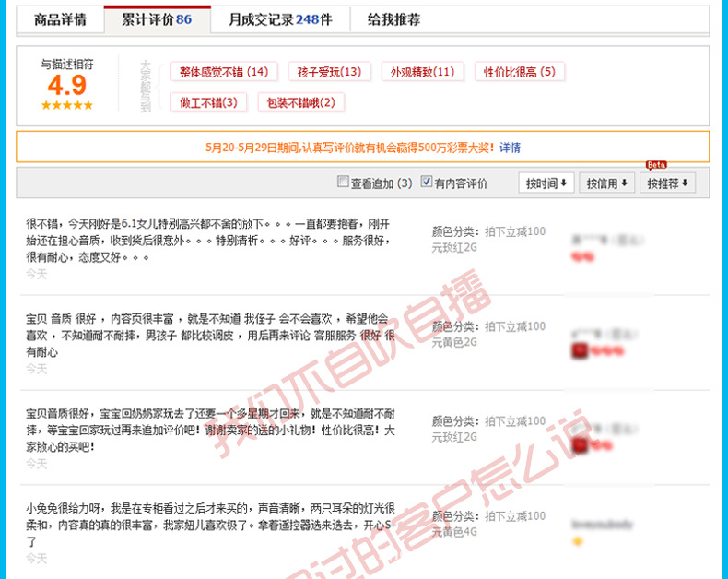Choose the 性价比很高 (5) review tag

[520, 72]
